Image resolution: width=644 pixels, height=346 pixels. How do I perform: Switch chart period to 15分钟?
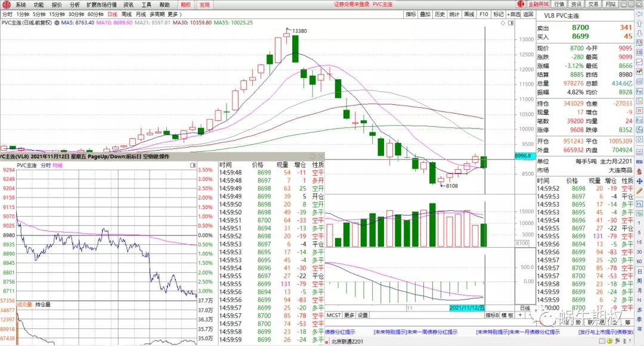[57, 14]
